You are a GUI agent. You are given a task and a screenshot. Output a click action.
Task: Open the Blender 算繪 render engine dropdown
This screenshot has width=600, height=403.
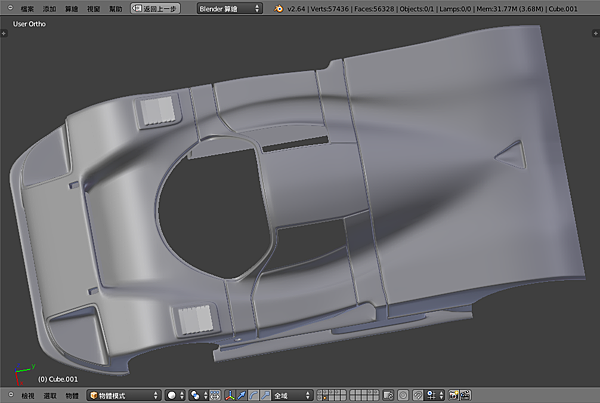[x=230, y=8]
